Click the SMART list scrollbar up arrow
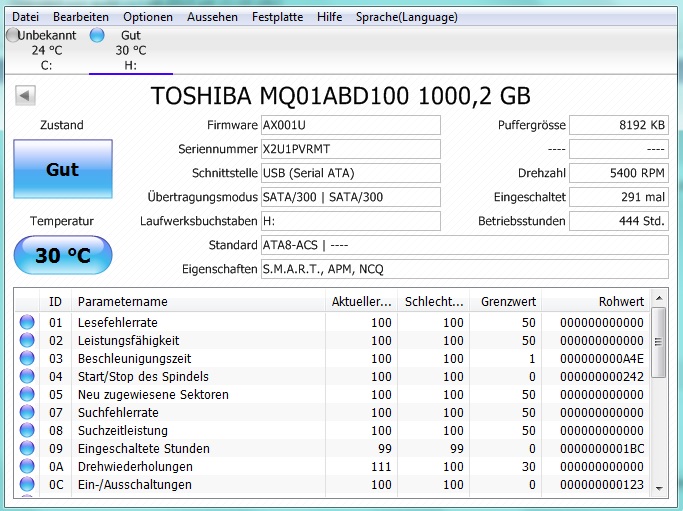The height and width of the screenshot is (511, 683). (x=659, y=298)
